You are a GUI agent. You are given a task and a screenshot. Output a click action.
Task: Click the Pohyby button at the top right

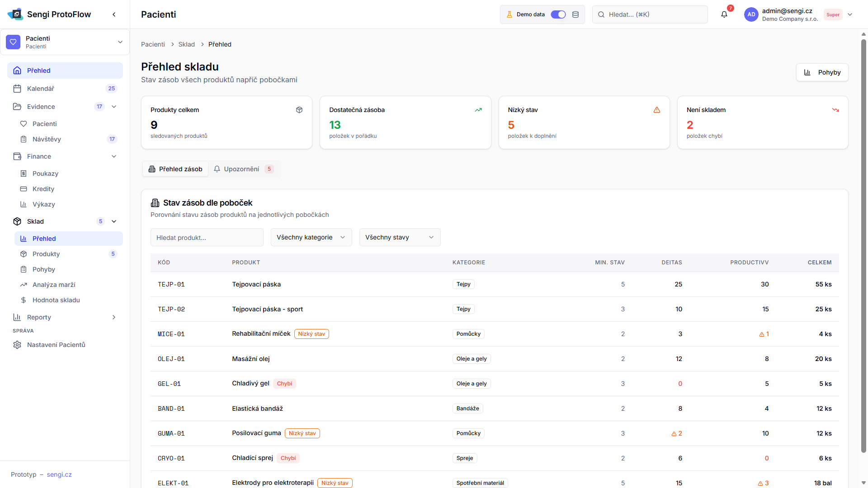point(822,72)
